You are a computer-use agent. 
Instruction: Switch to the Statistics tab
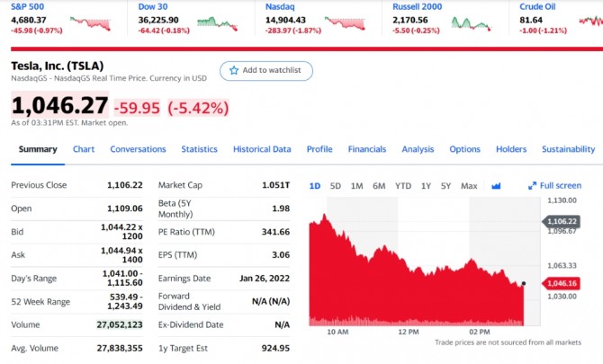coord(199,149)
